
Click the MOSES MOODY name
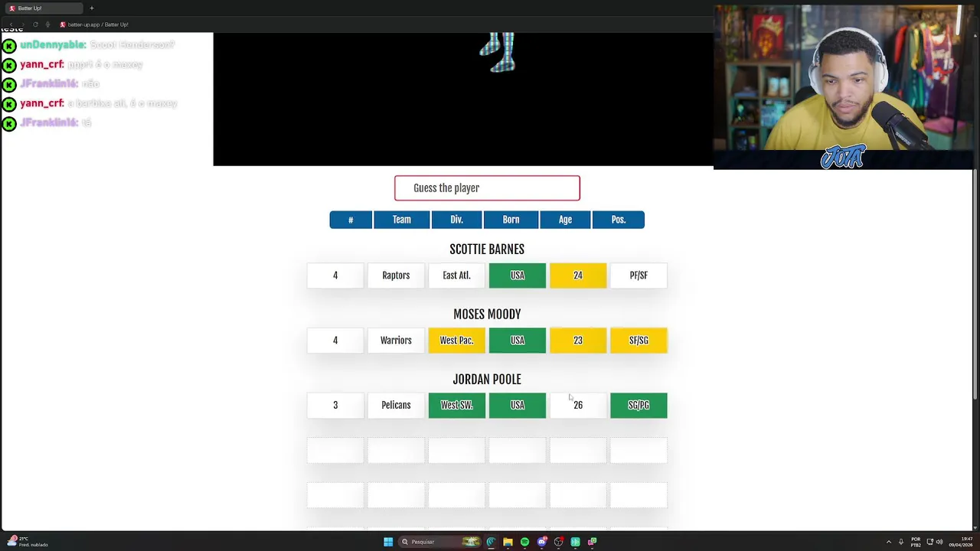[487, 315]
